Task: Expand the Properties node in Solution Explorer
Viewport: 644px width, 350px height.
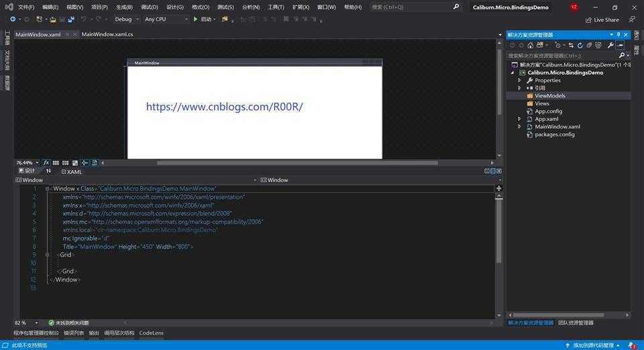Action: [519, 80]
